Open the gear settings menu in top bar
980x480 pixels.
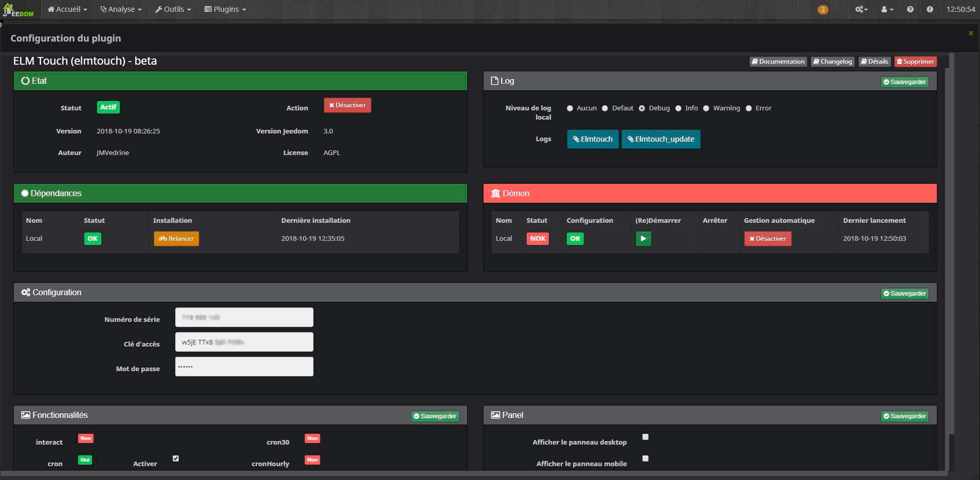pyautogui.click(x=861, y=10)
